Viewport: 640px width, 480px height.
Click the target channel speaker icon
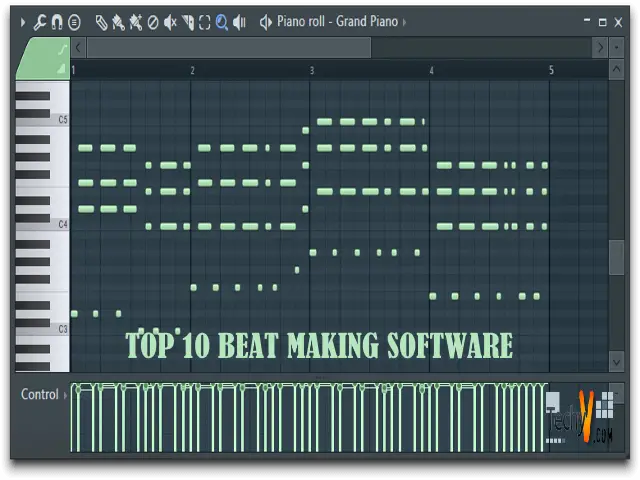click(x=266, y=22)
